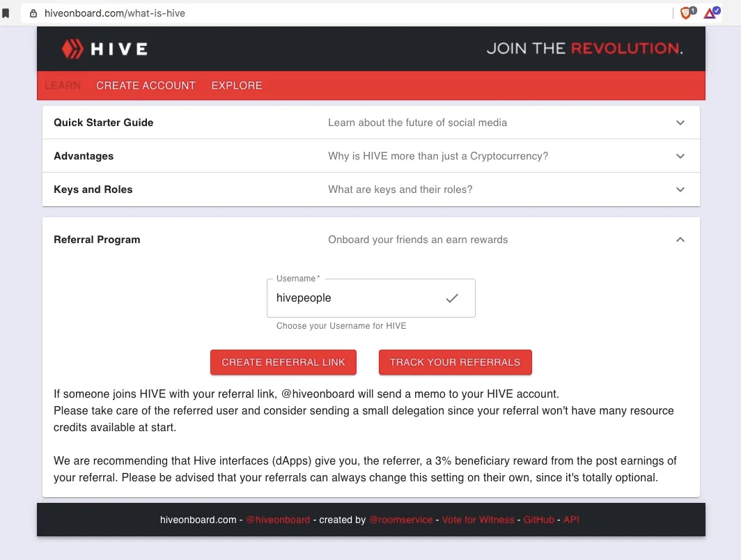Open the GitHub footer link

pos(539,520)
